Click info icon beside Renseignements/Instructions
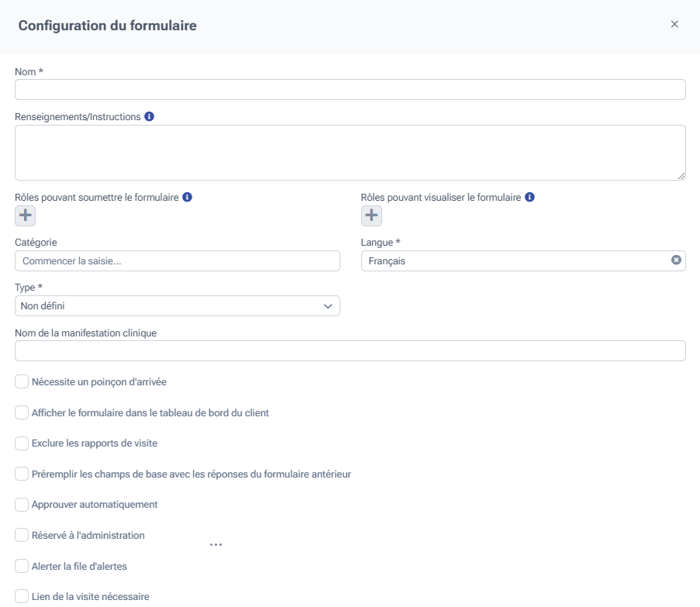The height and width of the screenshot is (607, 700). click(x=150, y=117)
